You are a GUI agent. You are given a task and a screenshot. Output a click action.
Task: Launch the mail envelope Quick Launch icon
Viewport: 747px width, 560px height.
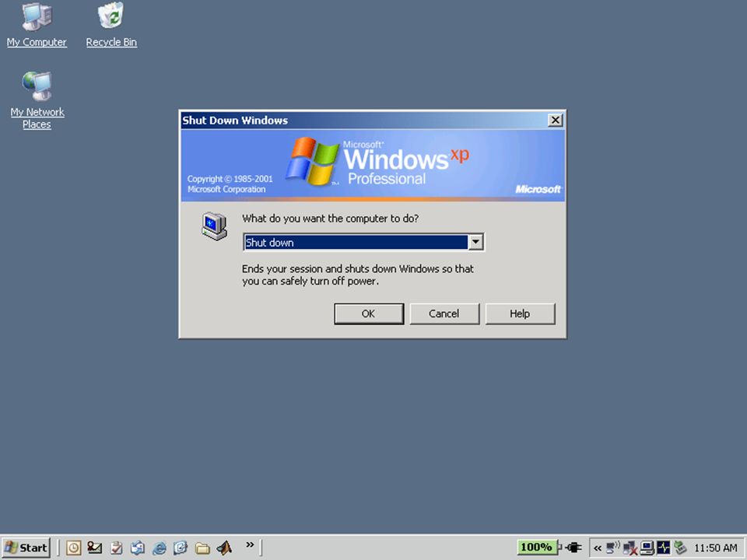point(94,548)
